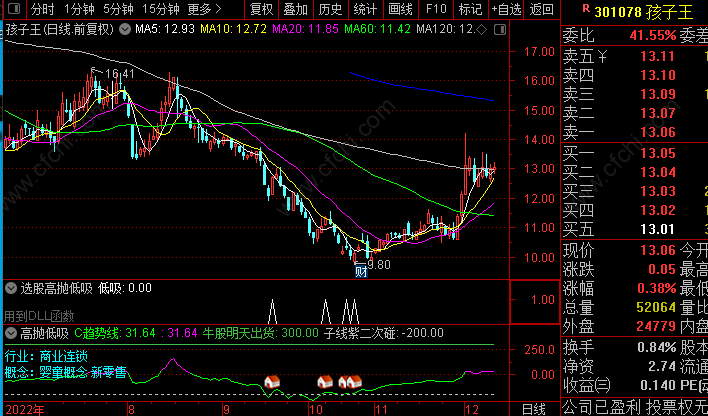
Task: Click the 叠加 overlay button
Action: click(x=296, y=9)
